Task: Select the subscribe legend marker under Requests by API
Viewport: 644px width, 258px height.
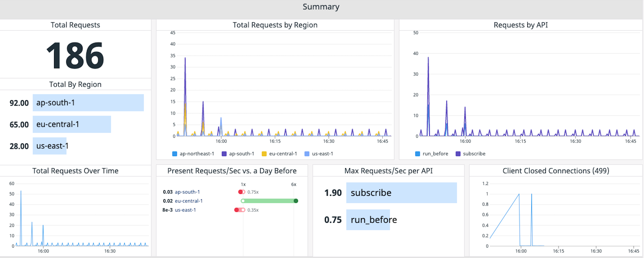Action: click(x=458, y=154)
